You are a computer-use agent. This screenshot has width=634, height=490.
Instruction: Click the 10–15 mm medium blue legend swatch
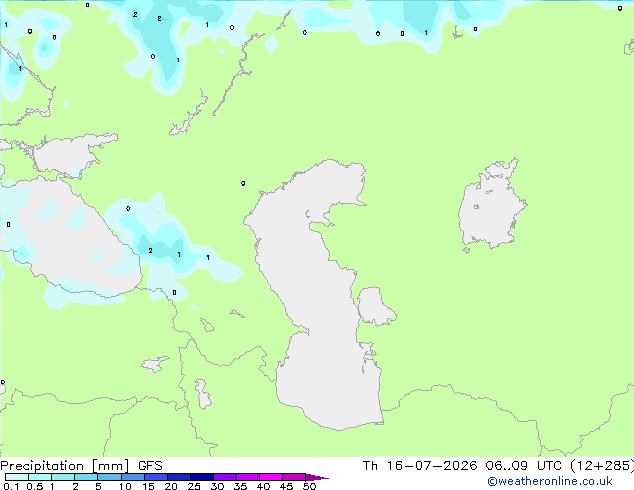[x=133, y=477]
